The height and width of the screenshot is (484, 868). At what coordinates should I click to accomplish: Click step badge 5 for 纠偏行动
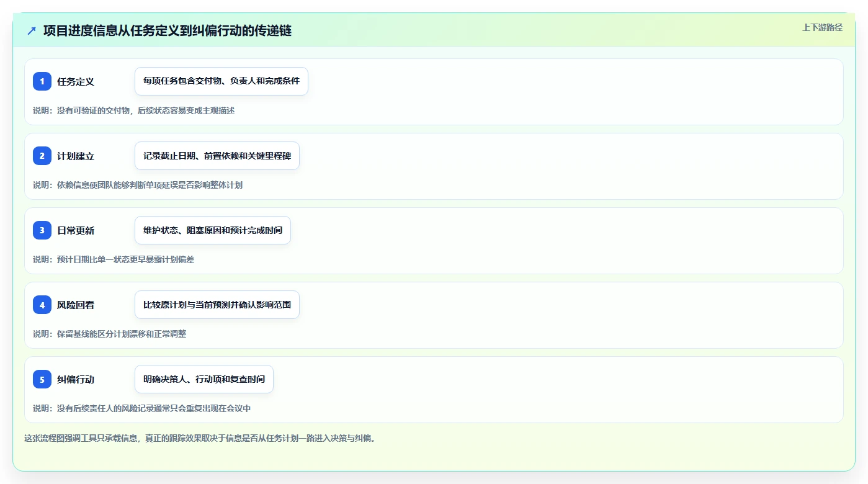42,379
